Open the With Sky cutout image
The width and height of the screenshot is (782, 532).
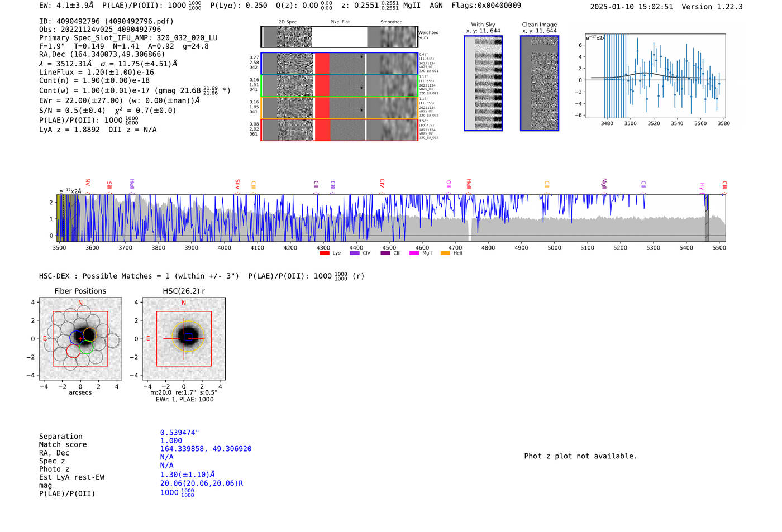pyautogui.click(x=483, y=83)
